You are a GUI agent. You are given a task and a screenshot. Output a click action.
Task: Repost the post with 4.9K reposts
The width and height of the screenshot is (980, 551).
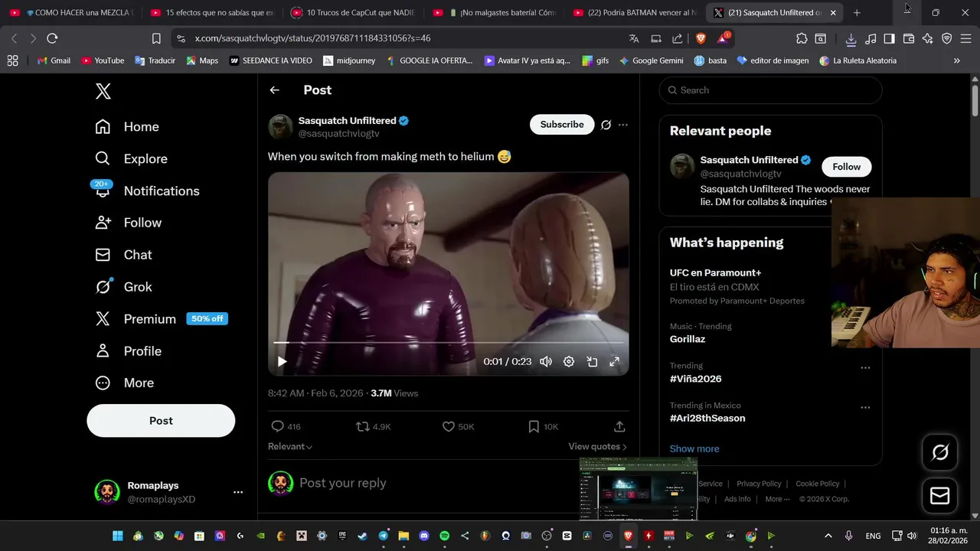click(374, 427)
